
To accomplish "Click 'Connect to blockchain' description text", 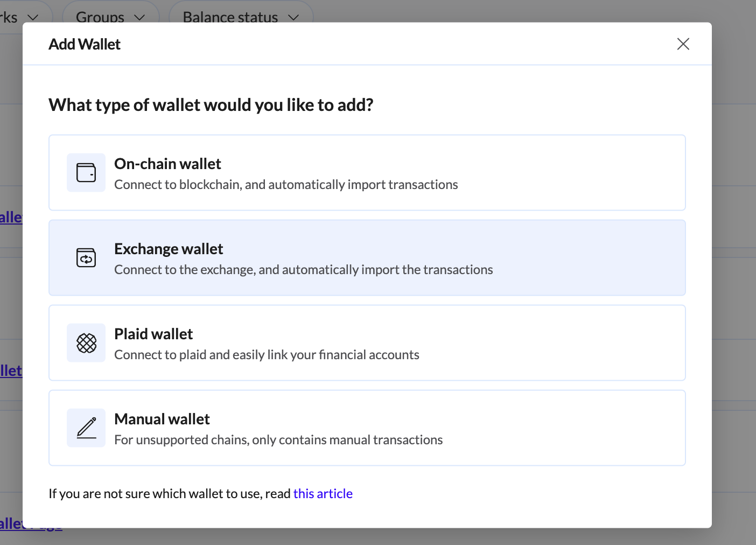I will [x=286, y=185].
